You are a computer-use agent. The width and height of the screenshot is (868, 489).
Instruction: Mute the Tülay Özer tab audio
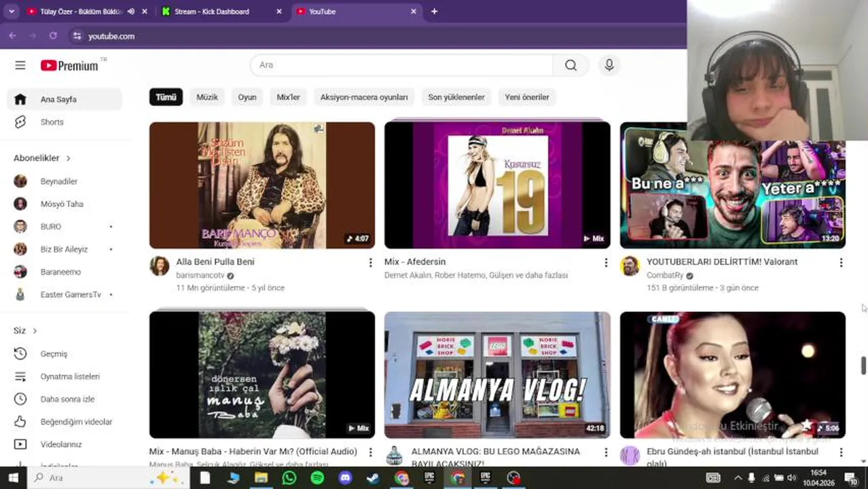[131, 12]
